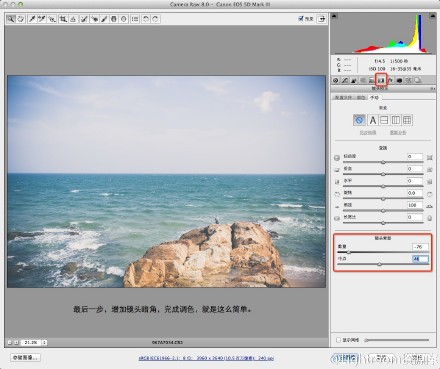Screen dimensions: 440x369
Task: Open the Camera Calibration panel icon
Action: [x=399, y=80]
